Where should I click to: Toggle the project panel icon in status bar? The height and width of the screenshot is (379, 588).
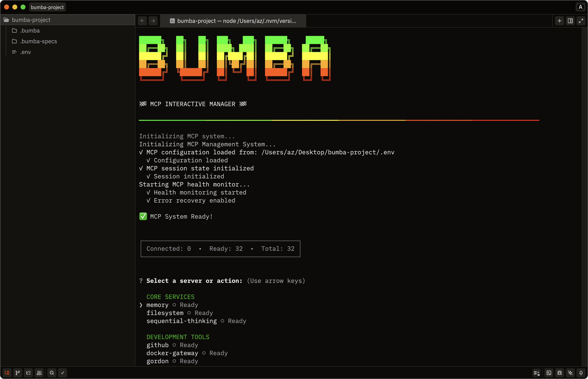[x=7, y=373]
